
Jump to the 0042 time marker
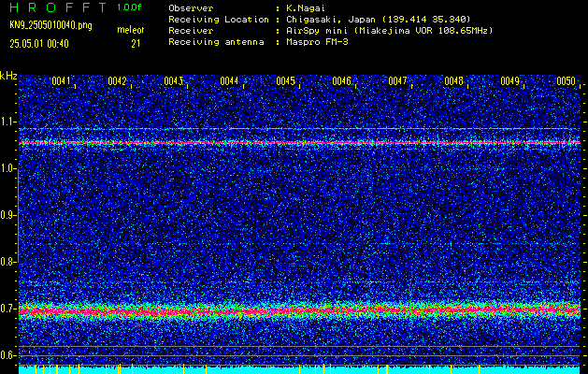pyautogui.click(x=117, y=81)
